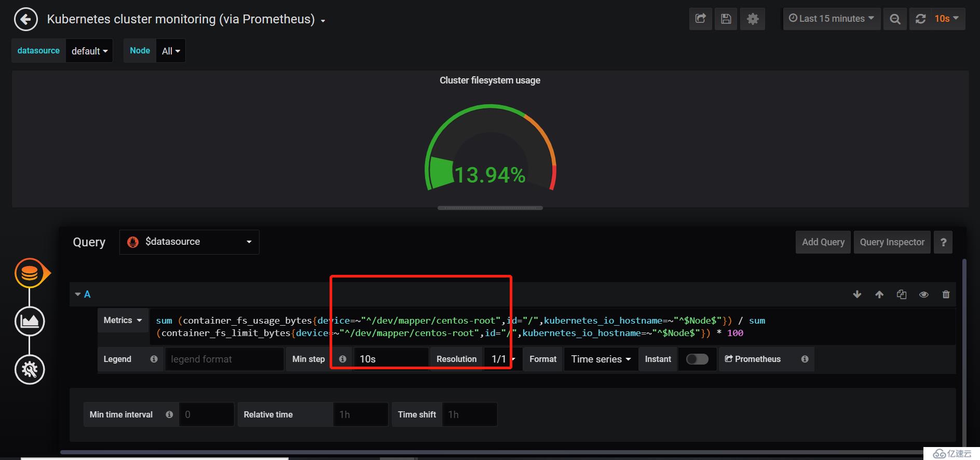This screenshot has height=460, width=980.
Task: Click into the PromQL query expression editor
Action: 553,327
